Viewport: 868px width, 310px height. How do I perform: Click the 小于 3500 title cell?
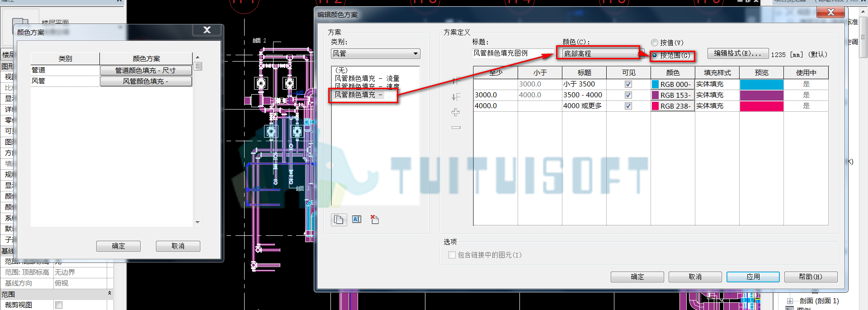(x=584, y=84)
